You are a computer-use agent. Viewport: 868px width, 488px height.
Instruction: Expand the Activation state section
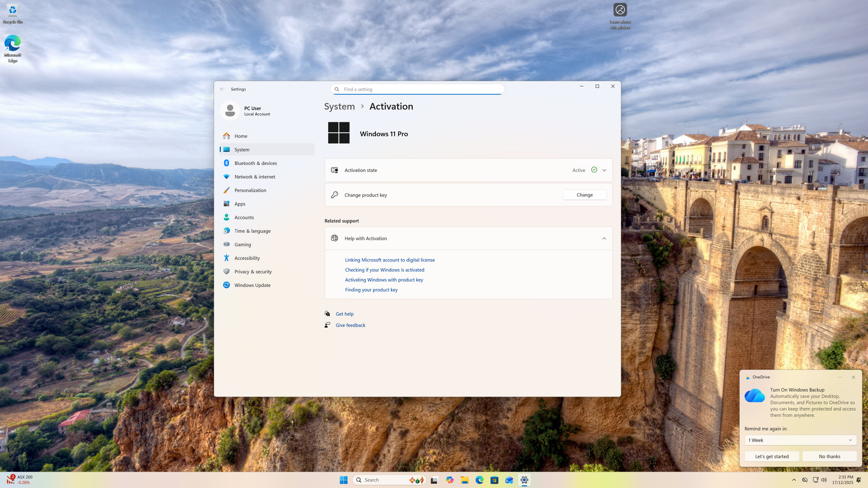tap(604, 170)
